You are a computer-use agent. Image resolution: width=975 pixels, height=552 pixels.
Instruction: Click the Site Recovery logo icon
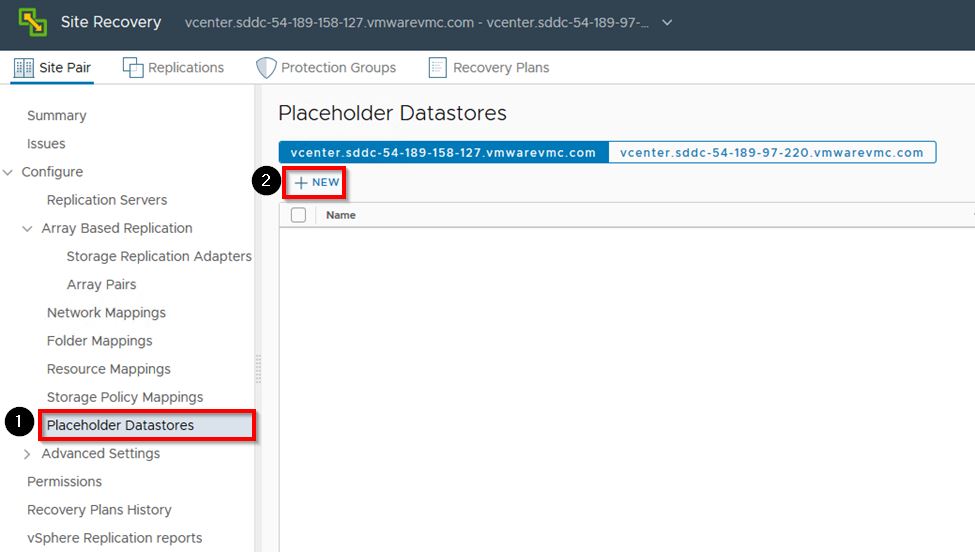pyautogui.click(x=32, y=22)
